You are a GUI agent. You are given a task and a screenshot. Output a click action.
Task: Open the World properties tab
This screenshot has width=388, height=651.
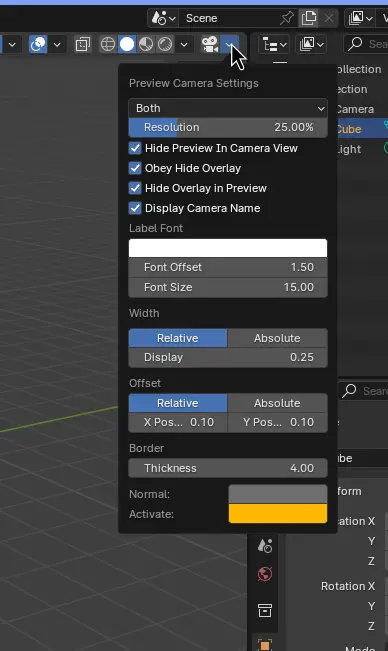click(265, 575)
